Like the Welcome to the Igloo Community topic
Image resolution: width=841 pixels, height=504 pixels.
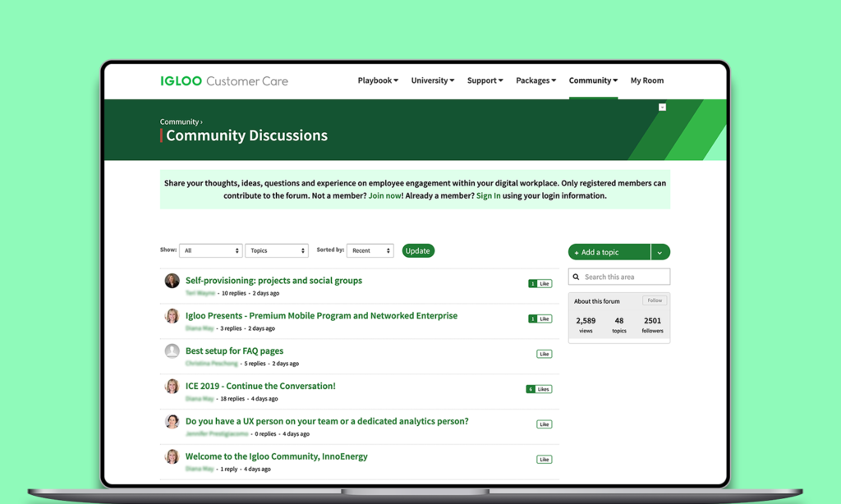[545, 459]
